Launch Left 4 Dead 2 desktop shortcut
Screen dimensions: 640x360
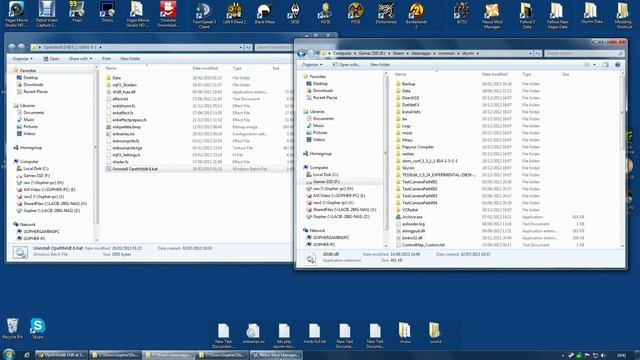[x=234, y=13]
